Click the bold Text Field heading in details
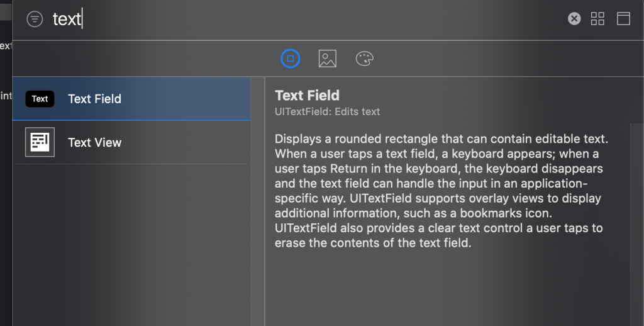Viewport: 644px width, 326px height. point(307,96)
